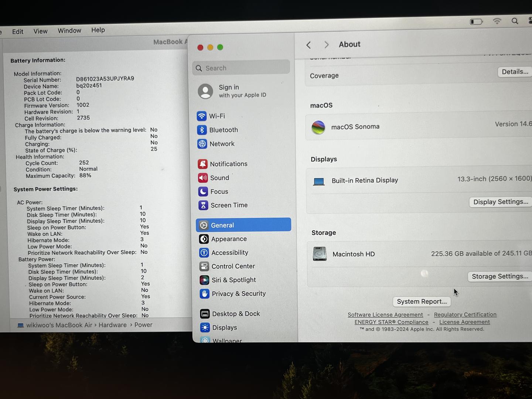The image size is (532, 399).
Task: Open Sound settings
Action: pos(214,178)
